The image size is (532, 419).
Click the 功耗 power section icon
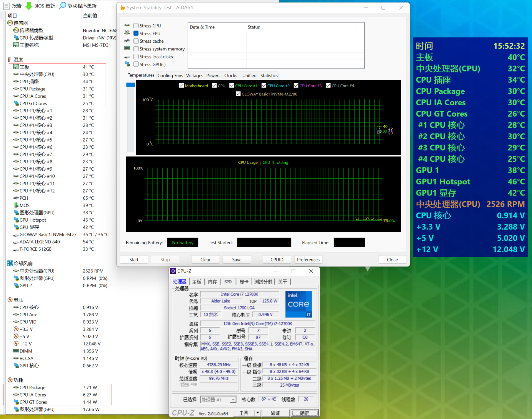point(10,380)
